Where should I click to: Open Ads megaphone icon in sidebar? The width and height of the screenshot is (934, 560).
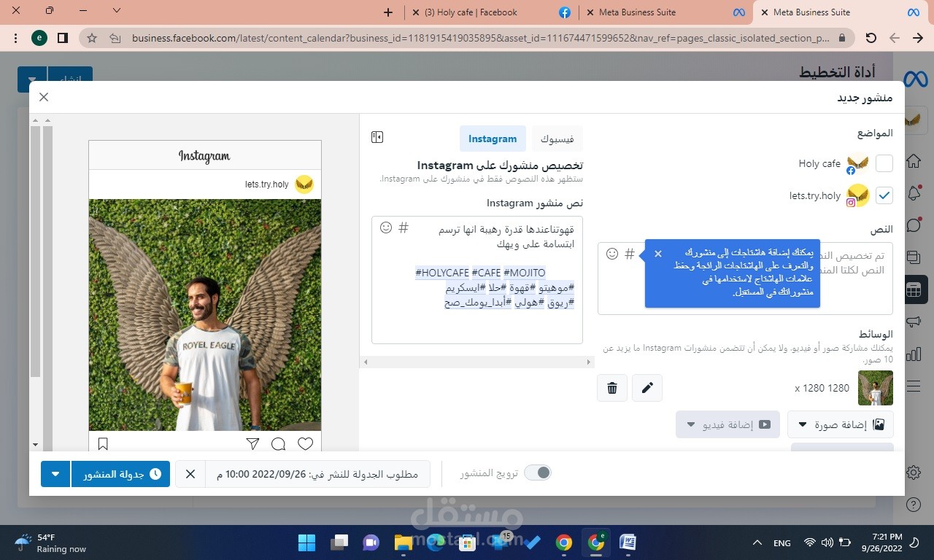click(x=913, y=322)
